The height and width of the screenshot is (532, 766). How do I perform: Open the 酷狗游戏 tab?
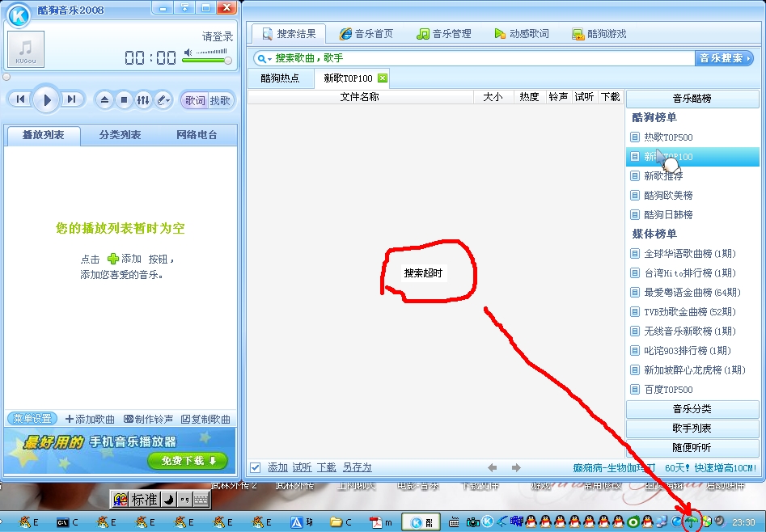coord(599,34)
